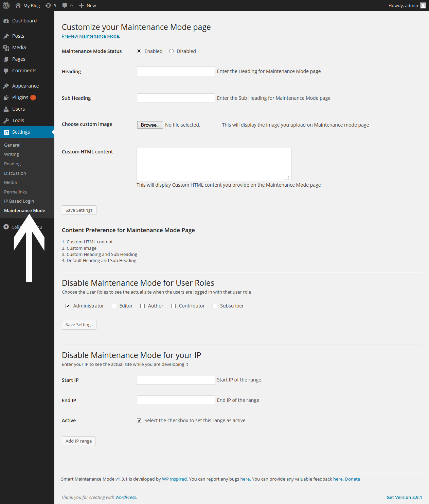Click the Plugins plug icon
429x504 pixels.
[6, 97]
